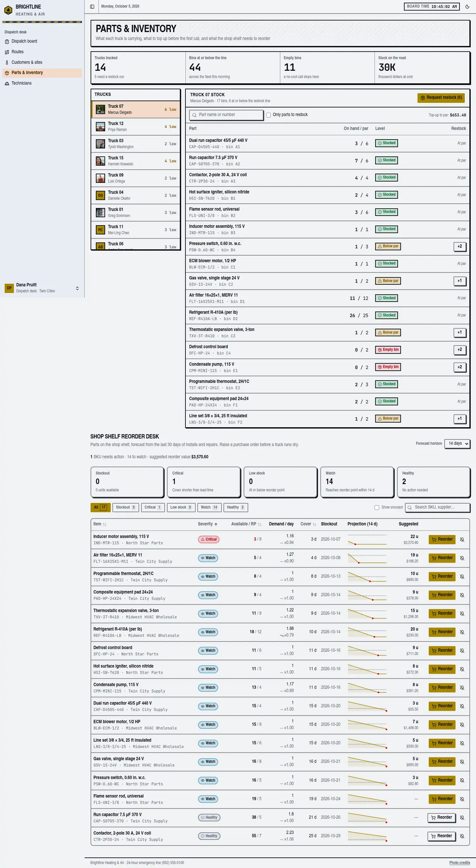Select Truck 12 Priya Raman
This screenshot has height=868, width=476.
coord(136,127)
